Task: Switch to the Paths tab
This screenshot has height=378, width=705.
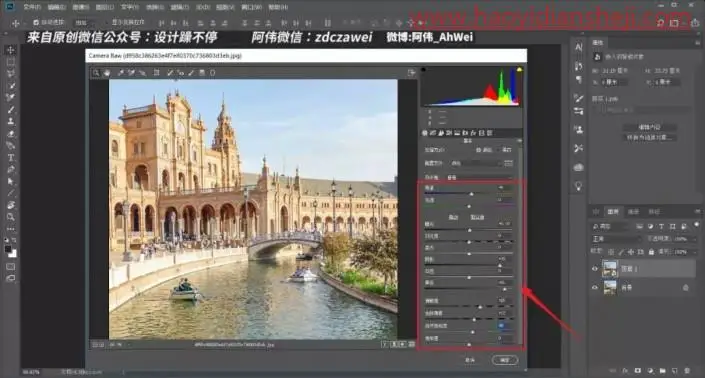Action: tap(654, 212)
